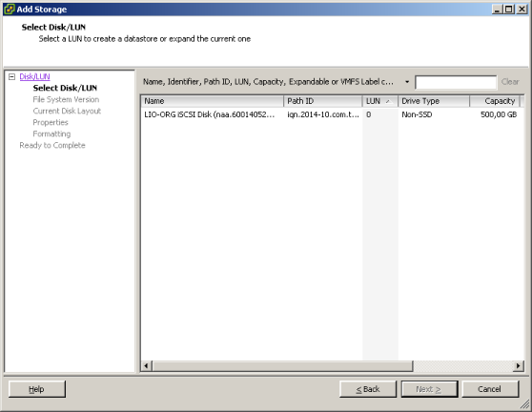Open the Disk/LUN wizard step link
Screen dimensions: 532x412
point(34,76)
